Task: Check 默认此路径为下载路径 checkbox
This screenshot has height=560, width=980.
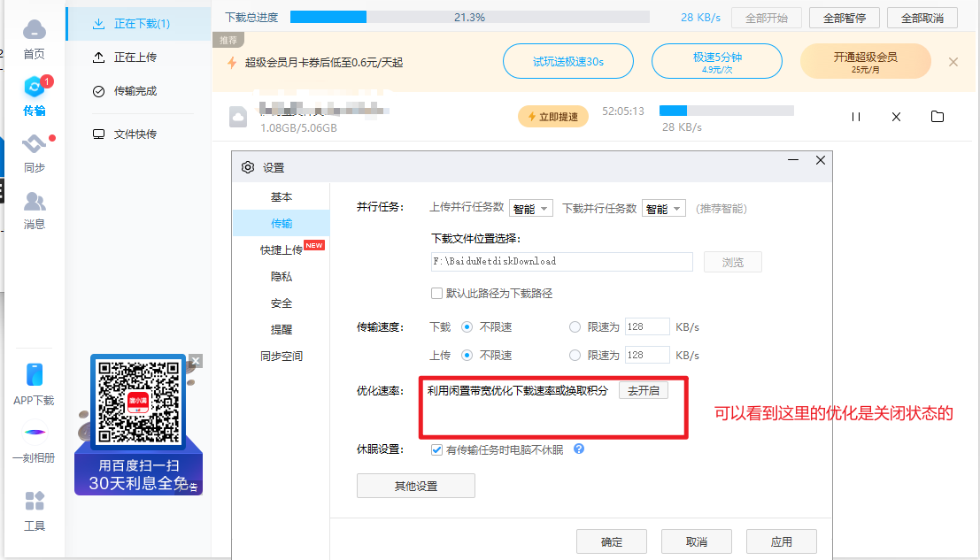Action: pyautogui.click(x=436, y=294)
